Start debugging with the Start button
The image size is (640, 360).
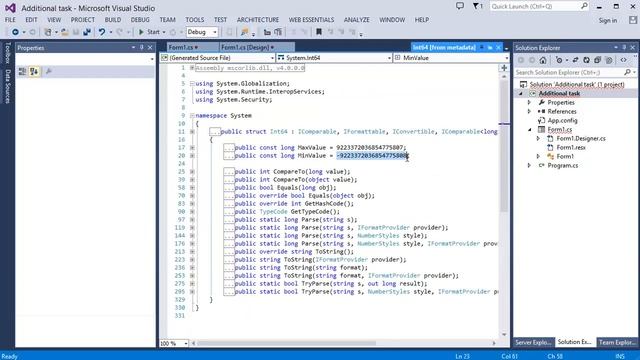point(149,32)
